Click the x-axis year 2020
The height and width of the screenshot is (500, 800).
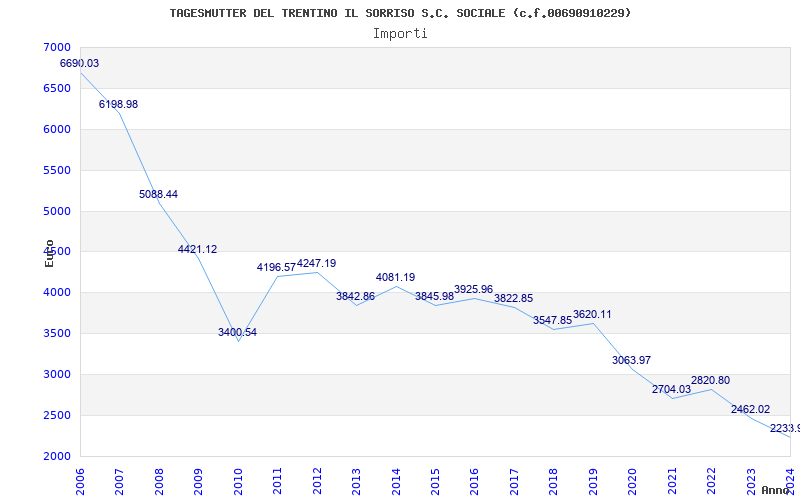click(x=633, y=481)
